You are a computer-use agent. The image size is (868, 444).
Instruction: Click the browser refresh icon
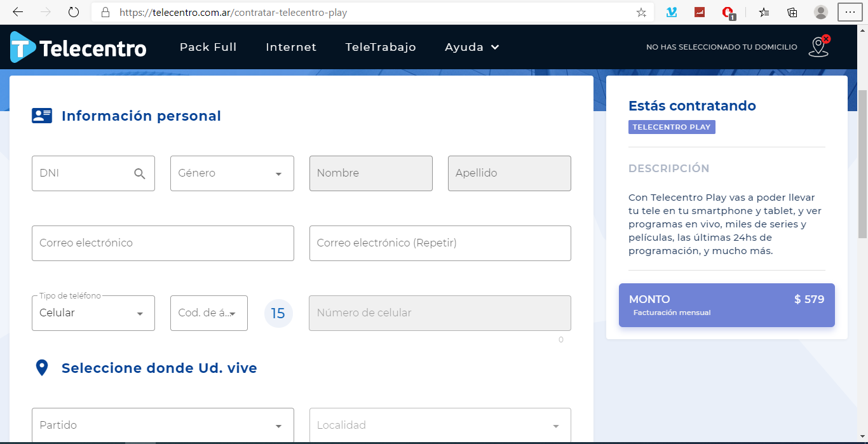74,12
